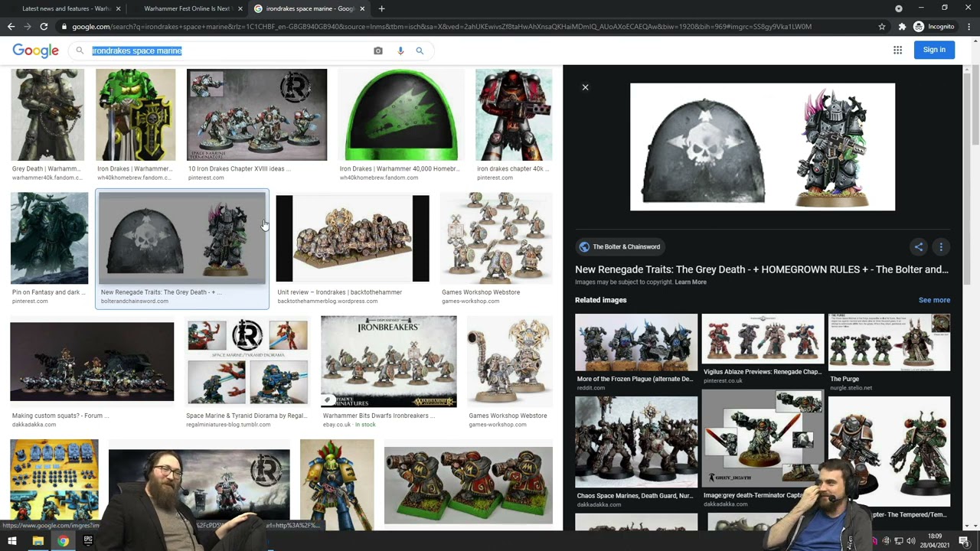Viewport: 980px width, 551px height.
Task: Start voice search with microphone icon
Action: 400,51
